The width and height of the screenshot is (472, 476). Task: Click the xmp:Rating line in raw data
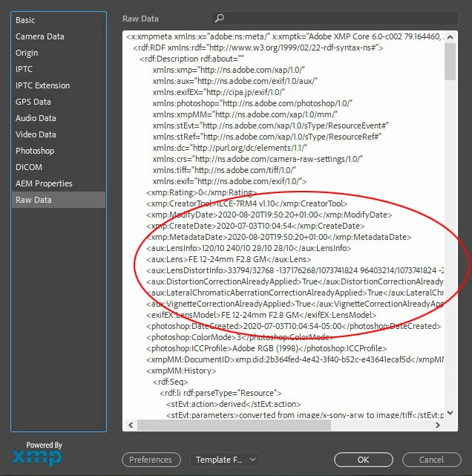(201, 192)
